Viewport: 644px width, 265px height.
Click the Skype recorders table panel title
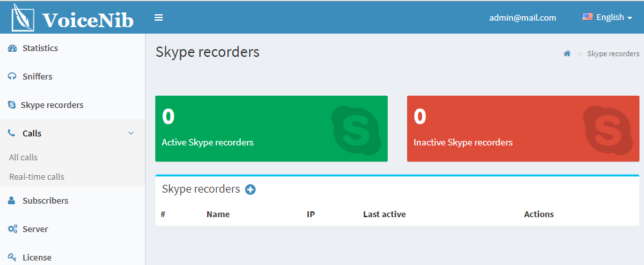201,189
